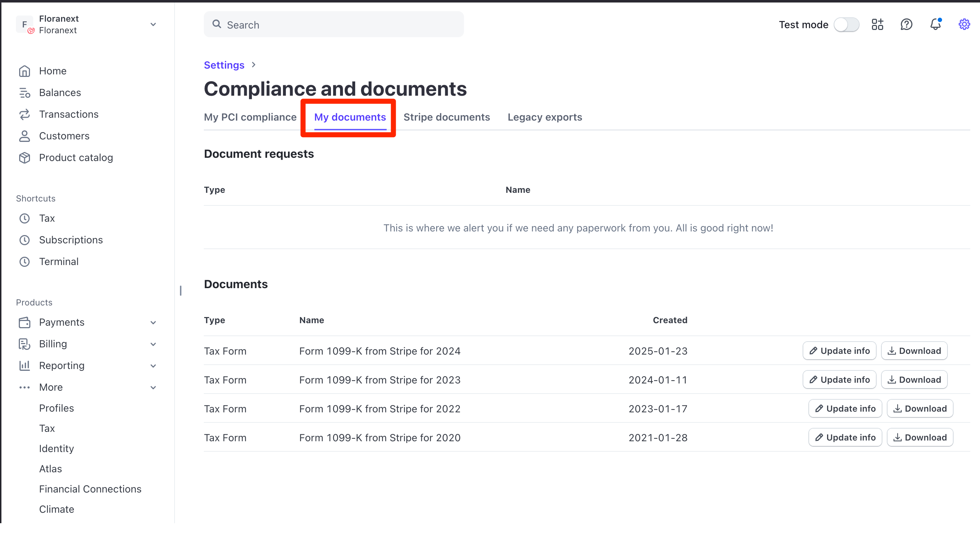Open Balances from sidebar
980x538 pixels.
click(x=60, y=92)
